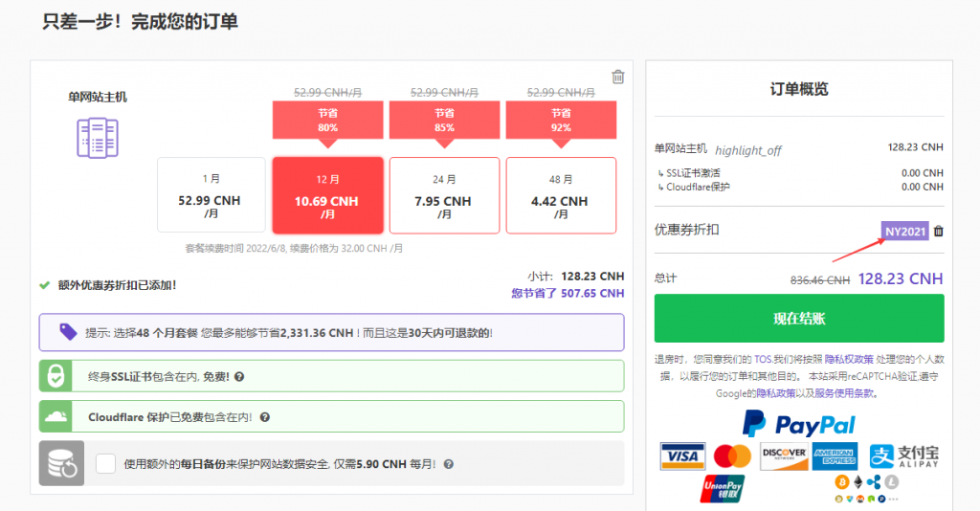
Task: Click the Alipay 支付宝 logo
Action: [x=904, y=456]
